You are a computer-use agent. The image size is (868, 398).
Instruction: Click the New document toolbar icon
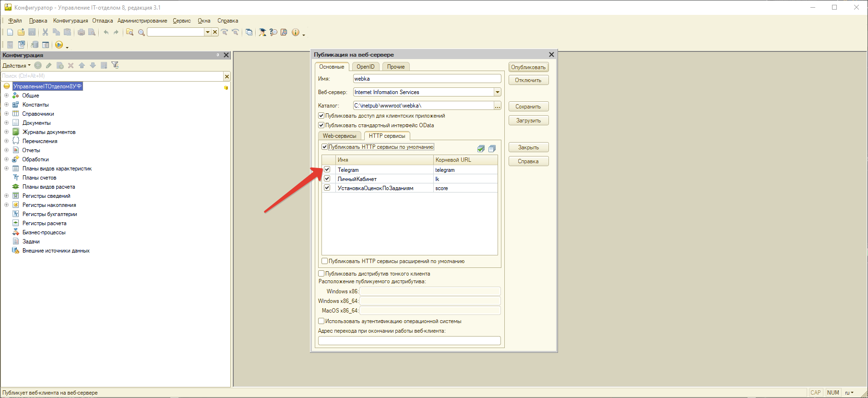10,32
